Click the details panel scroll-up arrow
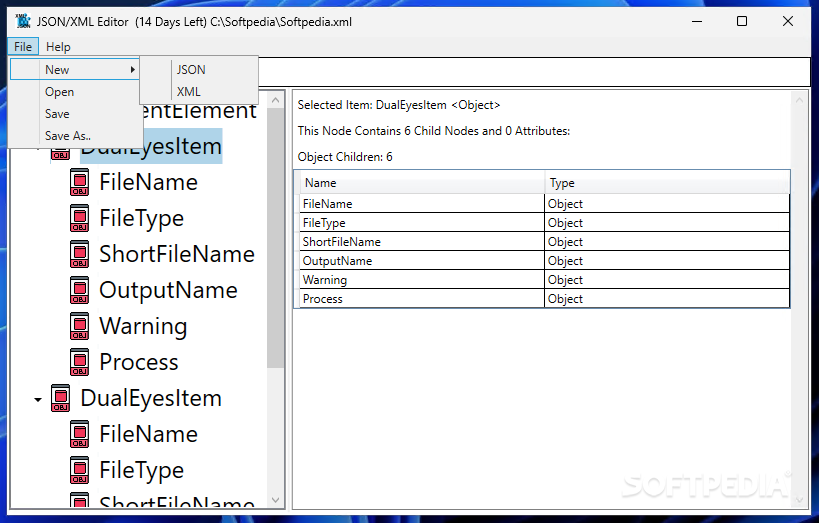The image size is (819, 523). point(799,100)
